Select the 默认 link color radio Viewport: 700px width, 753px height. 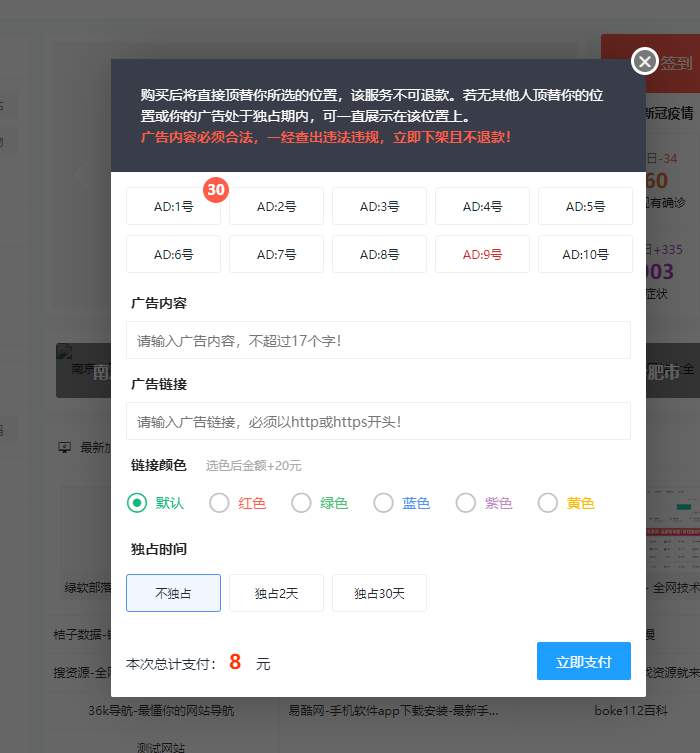tap(137, 503)
